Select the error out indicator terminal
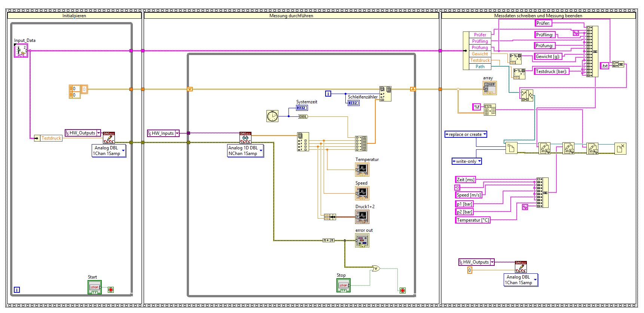This screenshot has height=313, width=644. [x=362, y=240]
